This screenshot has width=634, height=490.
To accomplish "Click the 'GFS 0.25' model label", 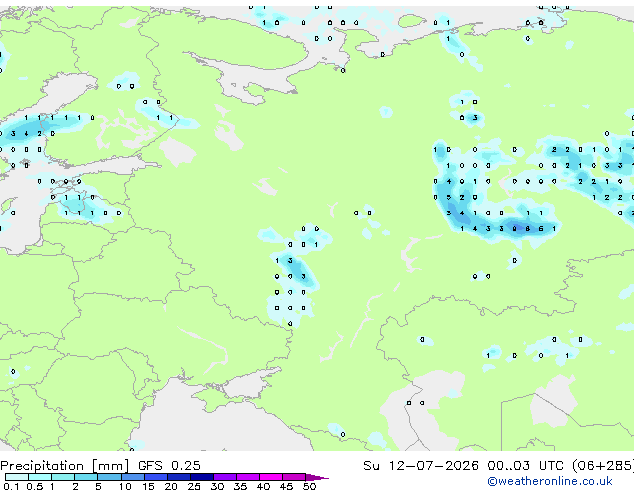I will click(x=169, y=466).
